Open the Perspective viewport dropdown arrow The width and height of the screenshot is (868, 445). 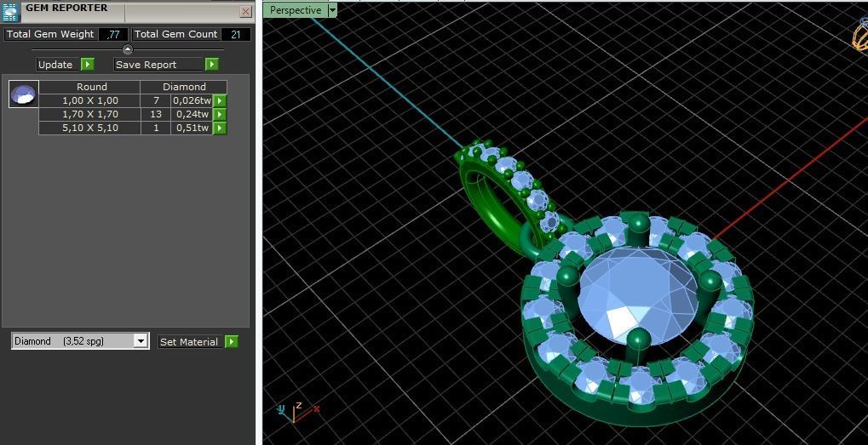coord(331,10)
